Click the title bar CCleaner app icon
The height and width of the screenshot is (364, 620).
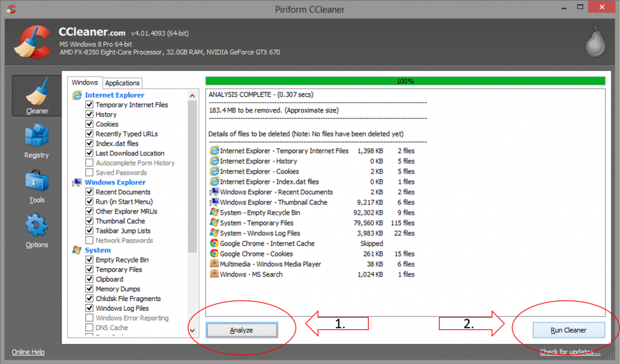coord(11,8)
